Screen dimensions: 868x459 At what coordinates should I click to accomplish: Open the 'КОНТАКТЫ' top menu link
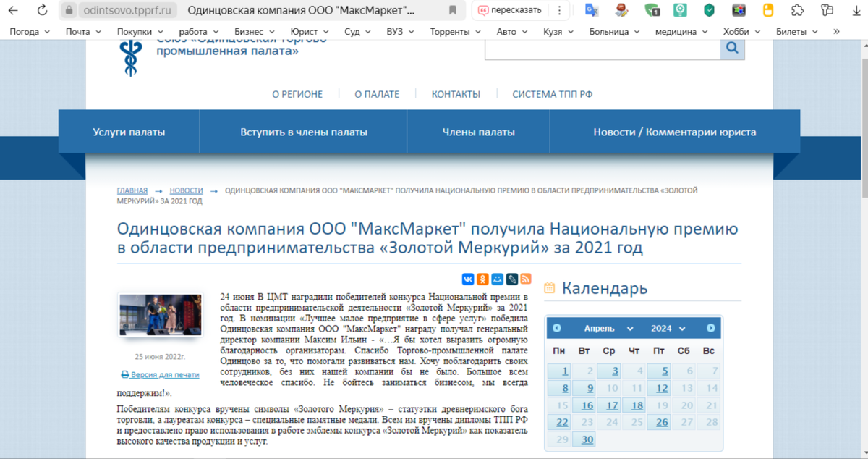point(456,94)
